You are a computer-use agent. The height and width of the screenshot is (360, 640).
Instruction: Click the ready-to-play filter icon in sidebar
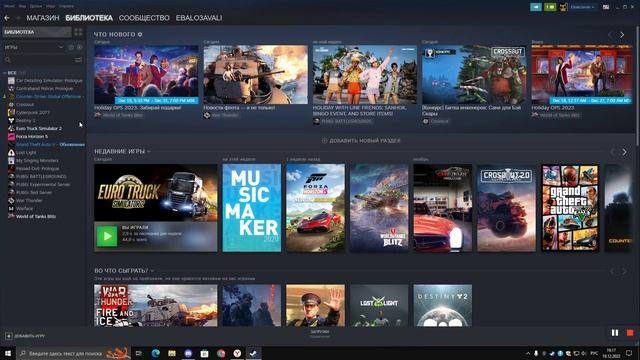coord(80,47)
